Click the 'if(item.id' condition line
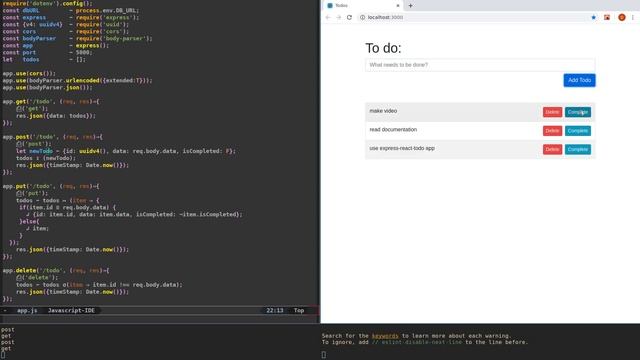This screenshot has height=360, width=640. coord(67,207)
